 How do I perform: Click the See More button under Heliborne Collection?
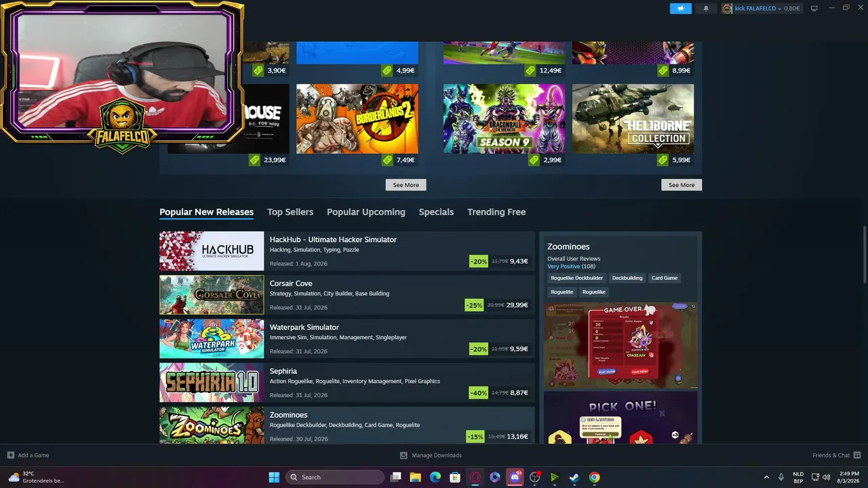(x=682, y=185)
